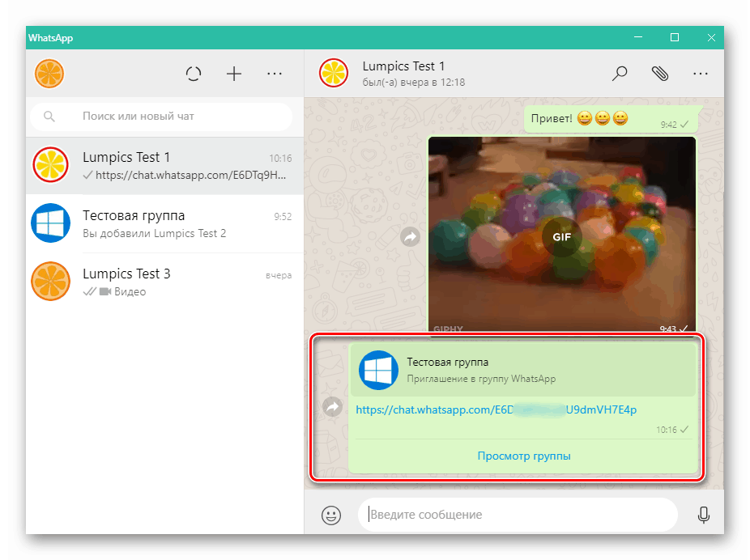Viewport: 750px width, 560px height.
Task: Click the paperclip to attach a file
Action: (x=660, y=73)
